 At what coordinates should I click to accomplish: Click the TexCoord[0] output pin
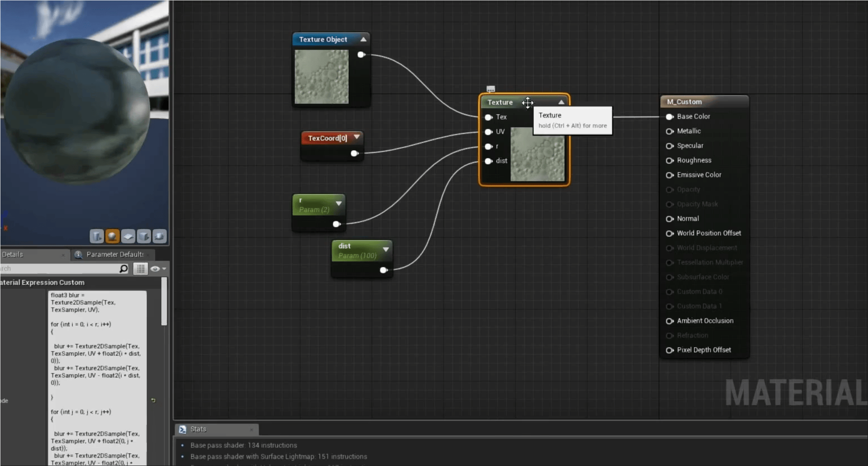coord(355,153)
